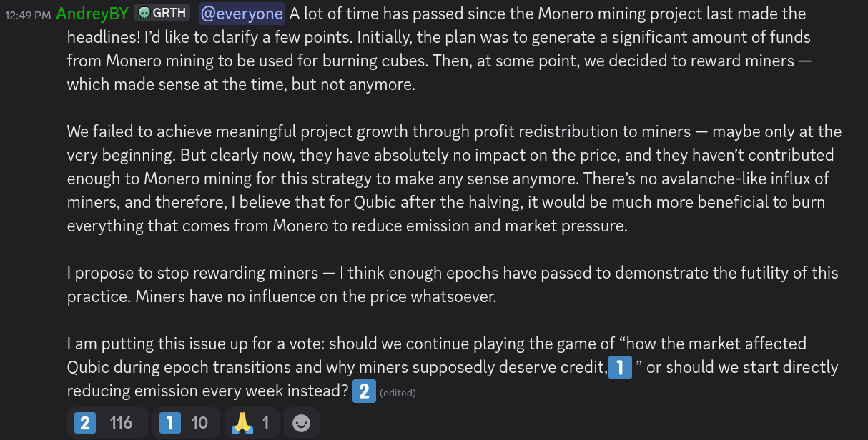868x440 pixels.
Task: Click the number 1 emoji in the 10 reaction
Action: pyautogui.click(x=169, y=423)
